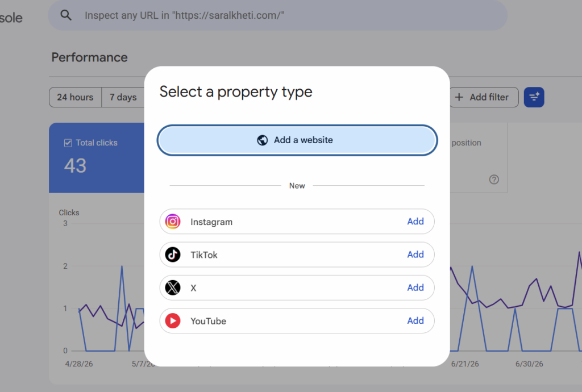Viewport: 582px width, 392px height.
Task: Click the plus icon in Add filter
Action: pos(459,97)
